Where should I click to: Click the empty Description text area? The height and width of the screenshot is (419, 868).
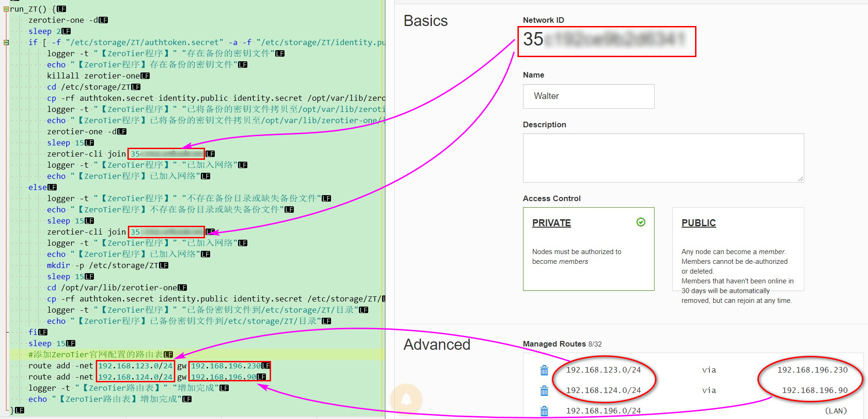[x=663, y=158]
